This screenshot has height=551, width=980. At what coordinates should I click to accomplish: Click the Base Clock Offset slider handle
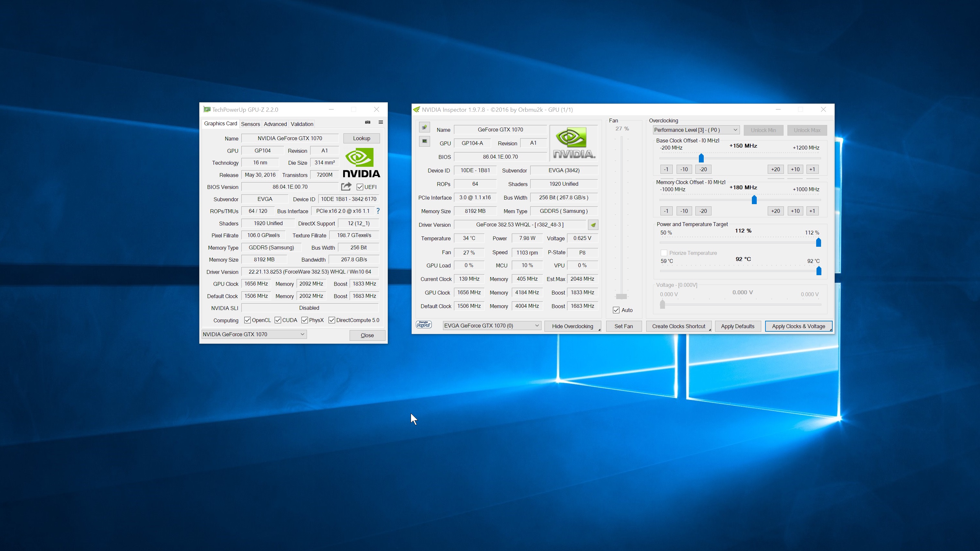[701, 158]
